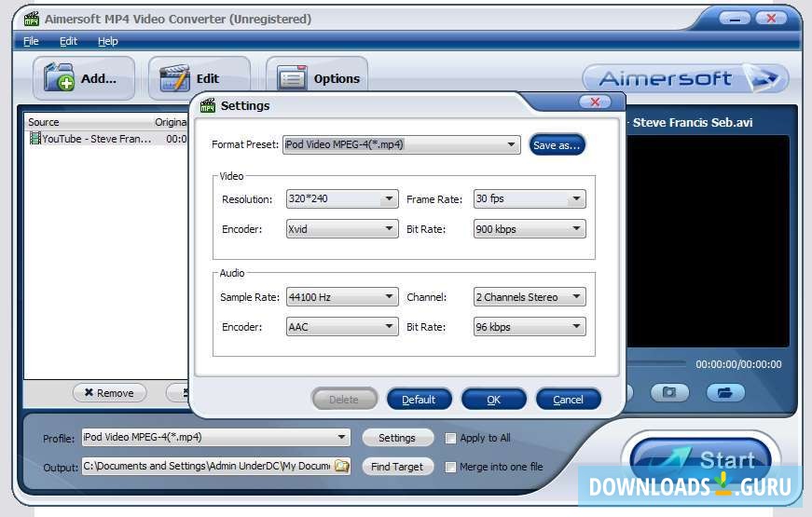Close the Settings dialog with red X
The image size is (812, 517).
click(x=595, y=102)
